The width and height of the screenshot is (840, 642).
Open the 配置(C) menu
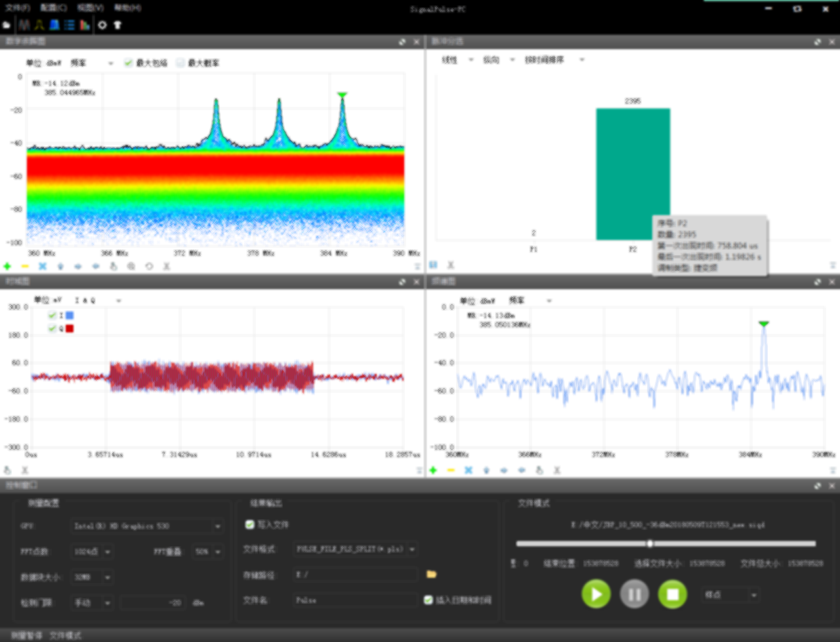click(x=53, y=8)
